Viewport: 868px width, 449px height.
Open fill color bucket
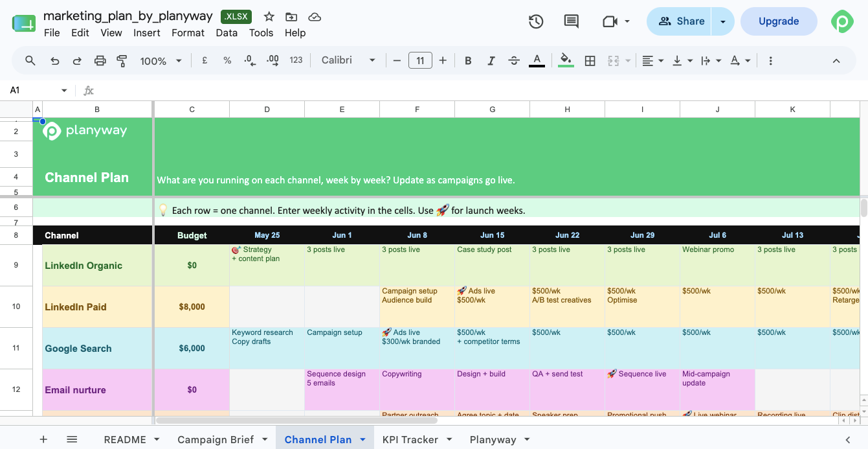[x=566, y=60]
